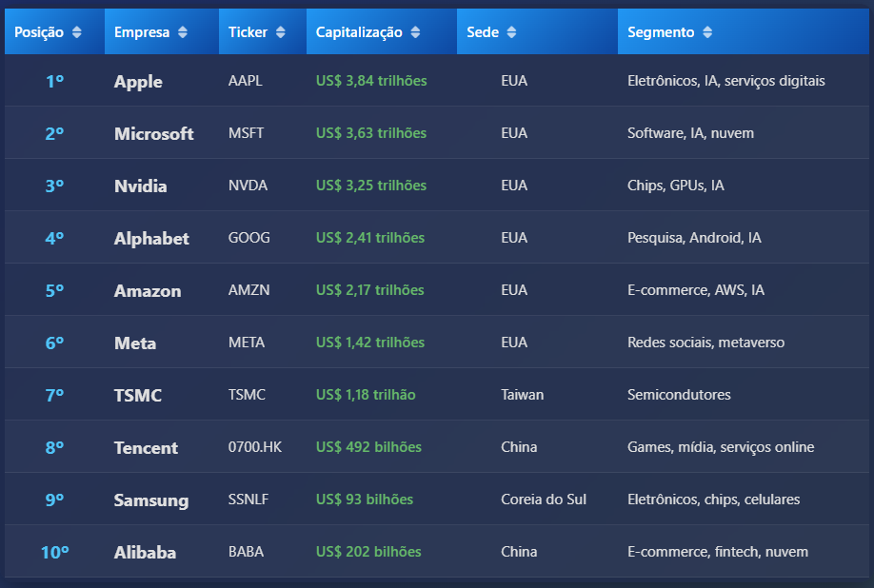Image resolution: width=874 pixels, height=588 pixels.
Task: Select the ticker "BABA"
Action: (x=246, y=552)
